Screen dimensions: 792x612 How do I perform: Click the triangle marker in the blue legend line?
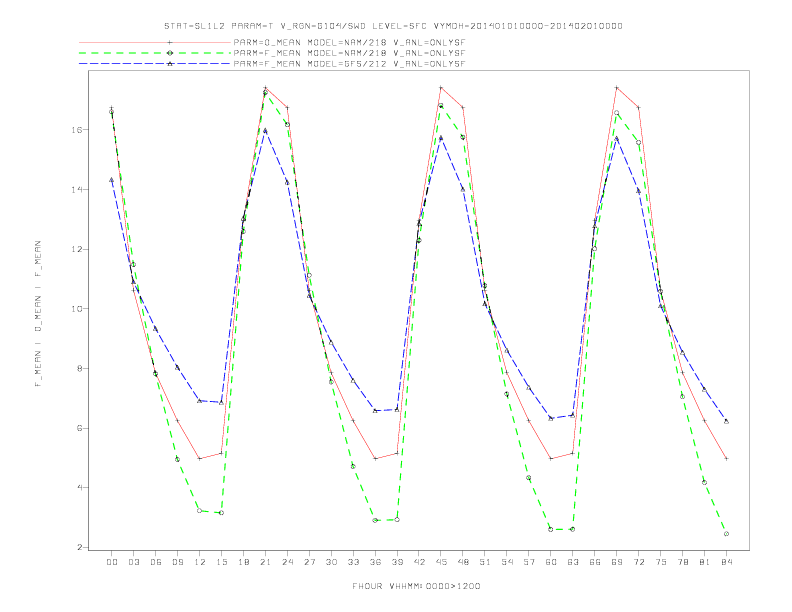coord(170,64)
